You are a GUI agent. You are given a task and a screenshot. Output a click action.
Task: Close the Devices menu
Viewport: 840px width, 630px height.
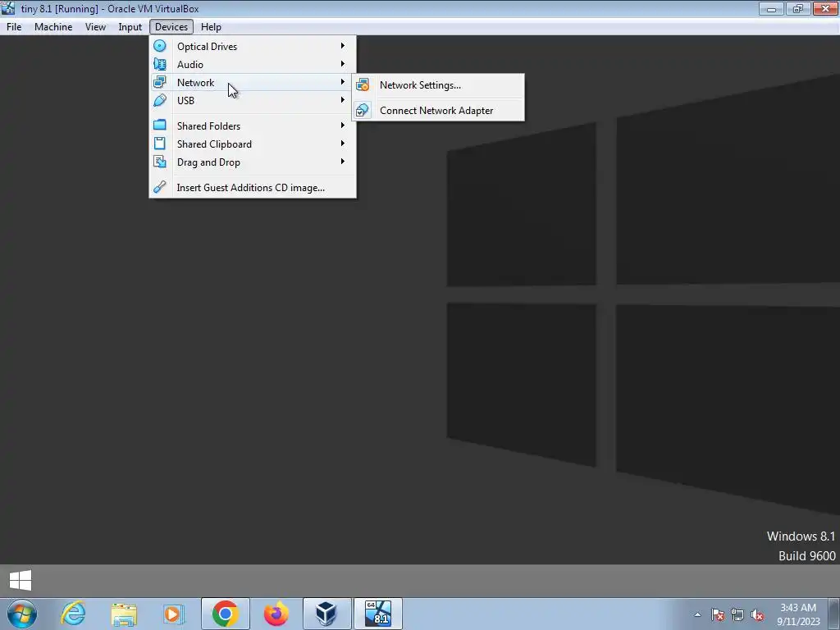[171, 27]
